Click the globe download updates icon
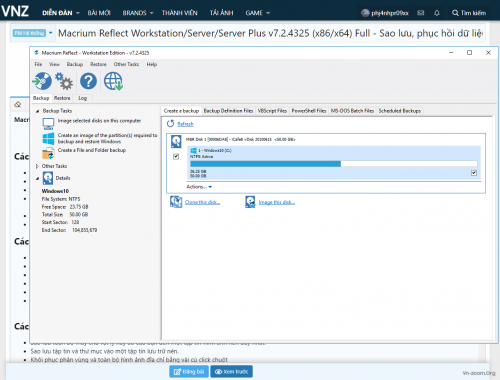This screenshot has width=500, height=380. tap(113, 81)
